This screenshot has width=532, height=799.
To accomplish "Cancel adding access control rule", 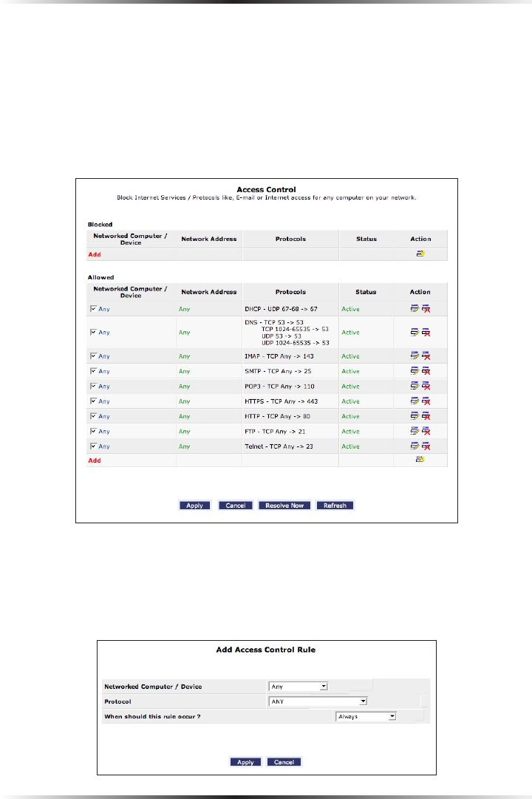I will 284,762.
